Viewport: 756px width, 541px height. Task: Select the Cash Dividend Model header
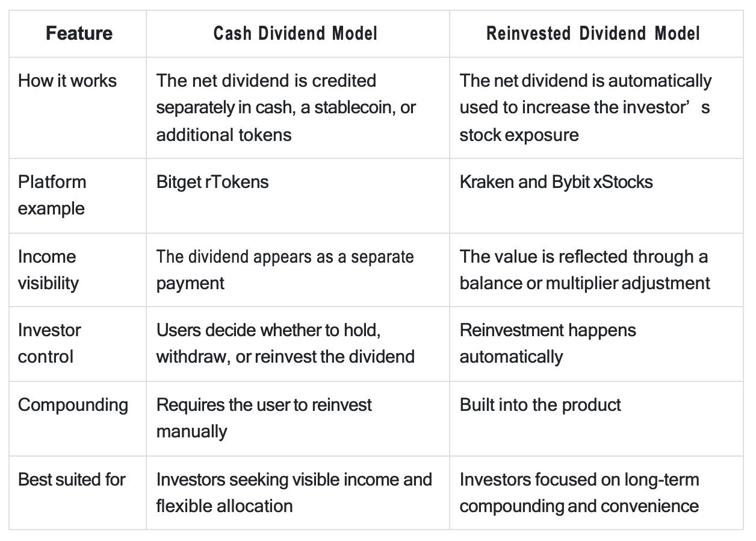coord(296,33)
